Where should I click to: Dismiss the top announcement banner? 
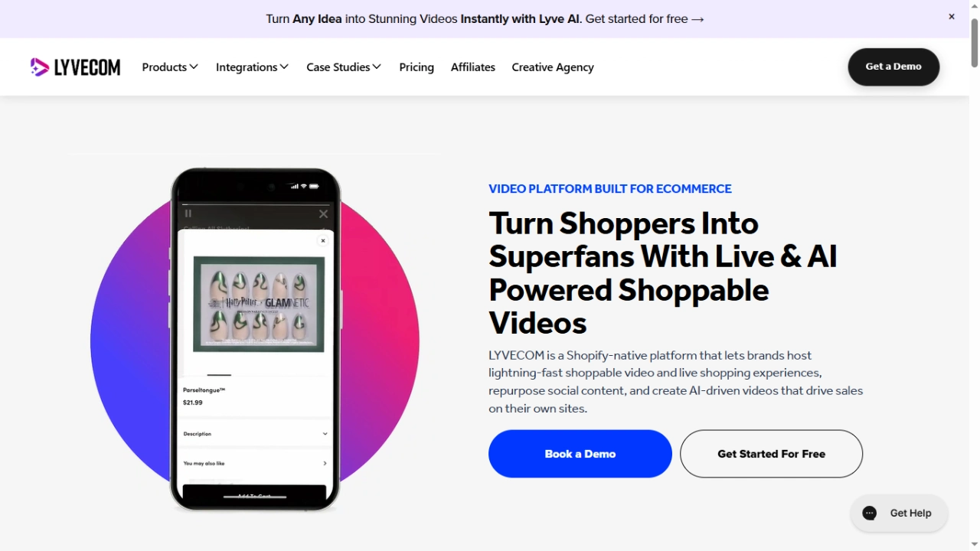[952, 17]
